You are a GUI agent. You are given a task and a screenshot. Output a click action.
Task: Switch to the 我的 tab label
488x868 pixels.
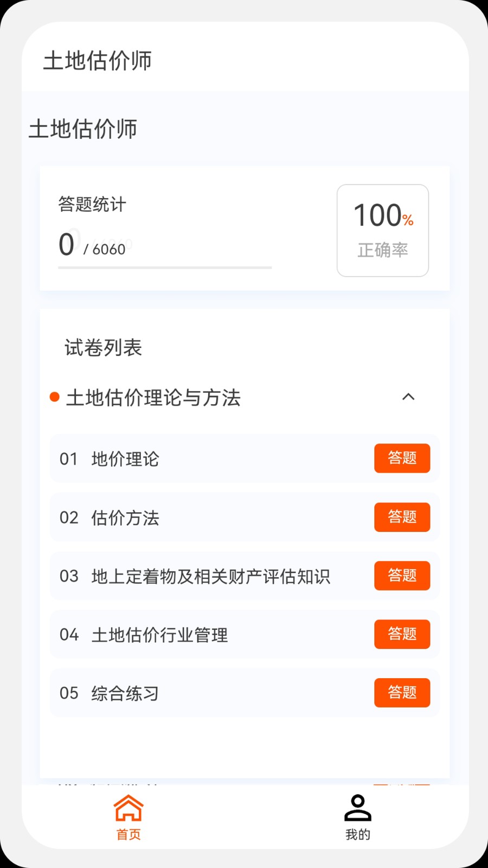point(358,834)
